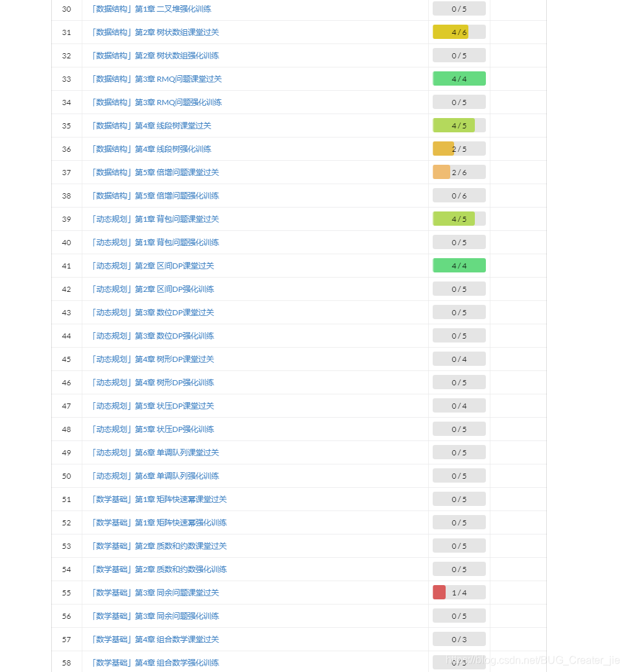Open 第2章 质数和约数强化训练 link
The image size is (626, 672).
160,570
